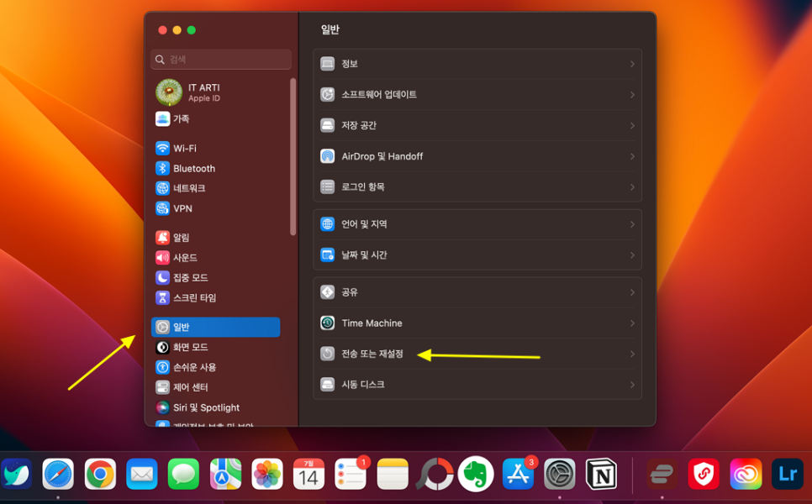Click the 집중 모드 moon icon
Screen dimensions: 812x504
coord(162,278)
